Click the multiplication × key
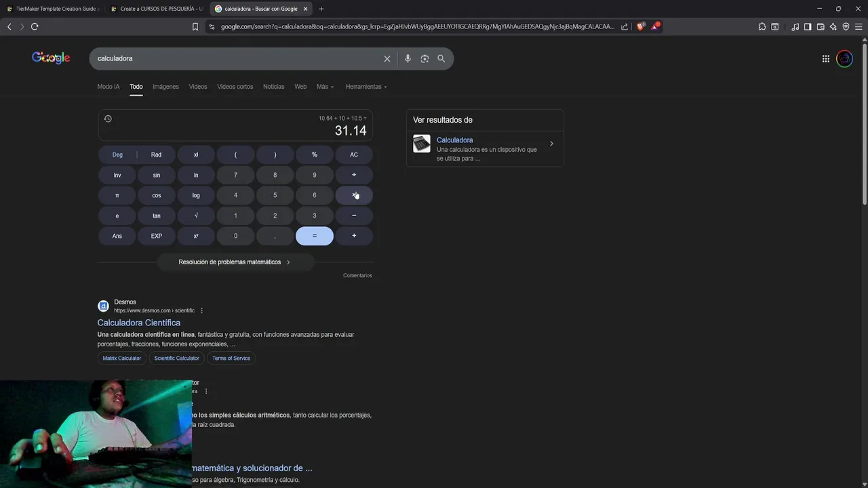This screenshot has width=868, height=488. click(354, 195)
